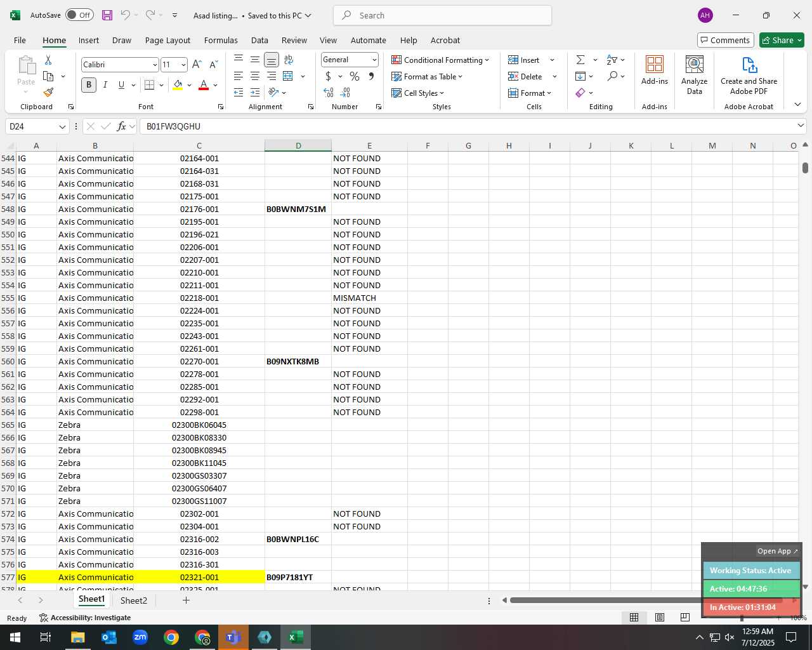
Task: Click the Cut scissors icon
Action: (x=48, y=60)
